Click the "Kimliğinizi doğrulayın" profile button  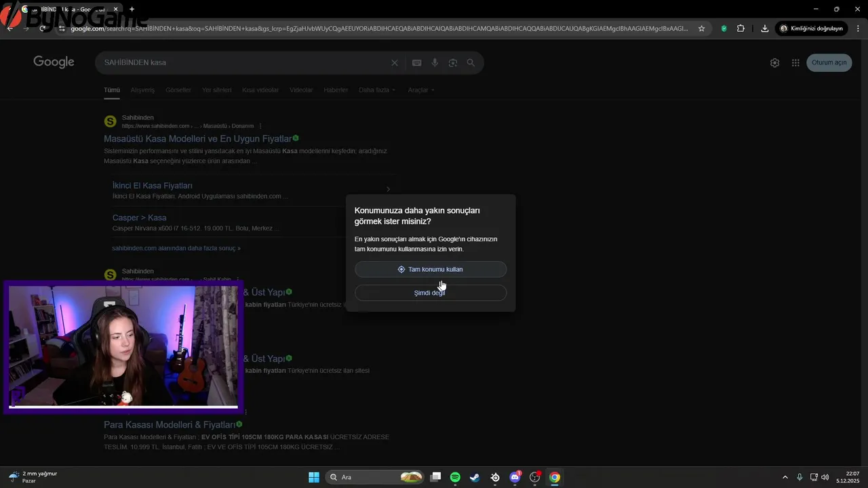(x=812, y=28)
